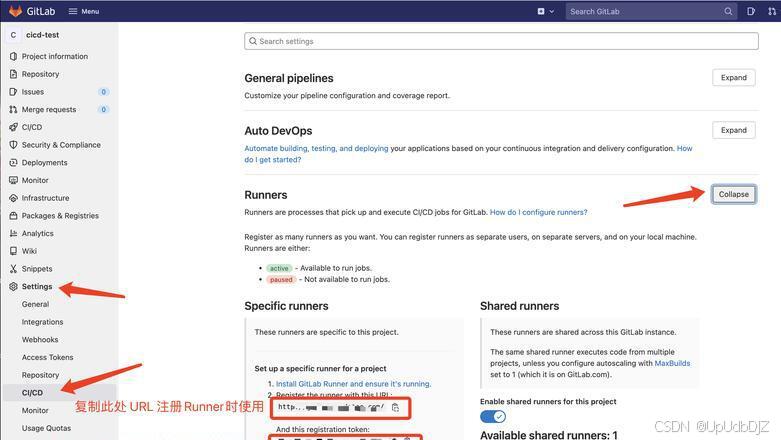
Task: Click the Project information sidebar icon
Action: point(13,56)
